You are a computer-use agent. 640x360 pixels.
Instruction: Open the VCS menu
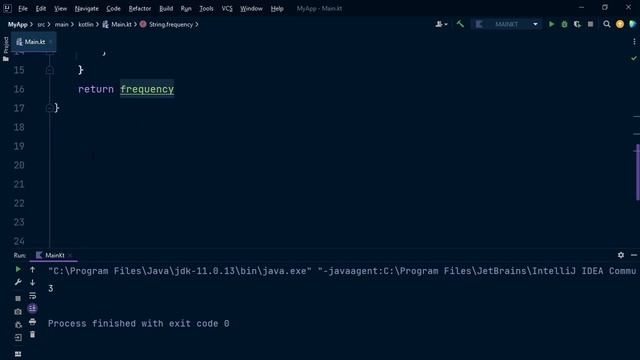tap(227, 8)
